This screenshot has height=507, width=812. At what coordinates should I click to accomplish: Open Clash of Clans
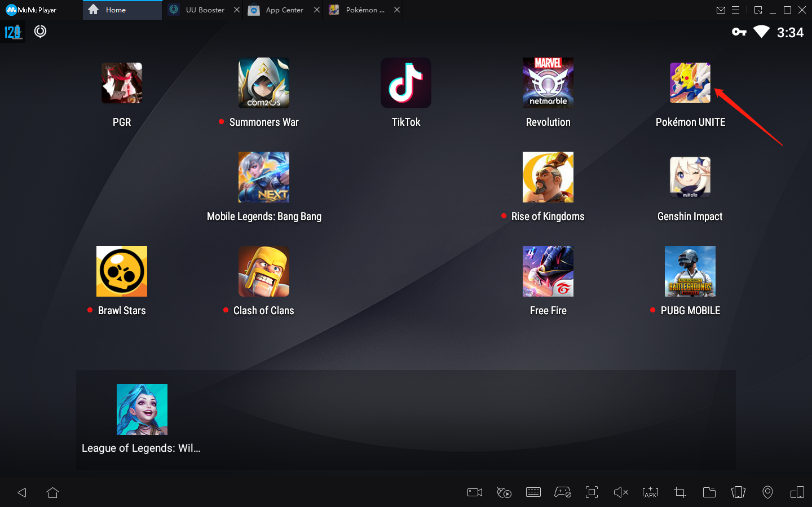coord(264,271)
